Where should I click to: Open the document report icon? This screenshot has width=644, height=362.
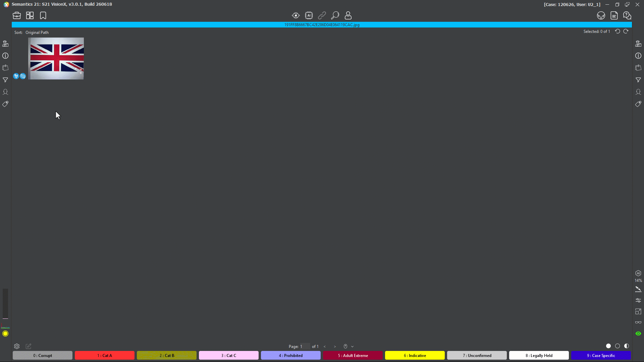coord(614,15)
